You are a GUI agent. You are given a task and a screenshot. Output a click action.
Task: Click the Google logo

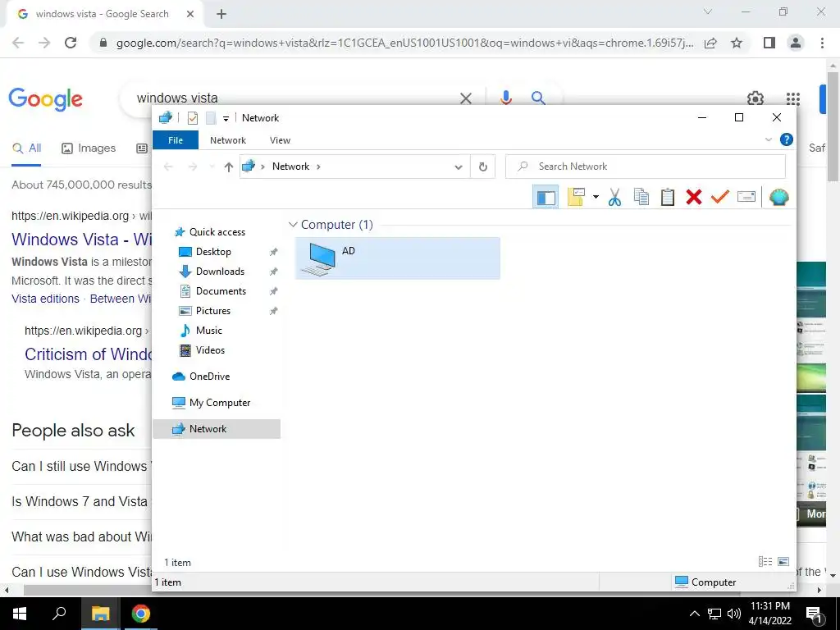click(x=46, y=99)
